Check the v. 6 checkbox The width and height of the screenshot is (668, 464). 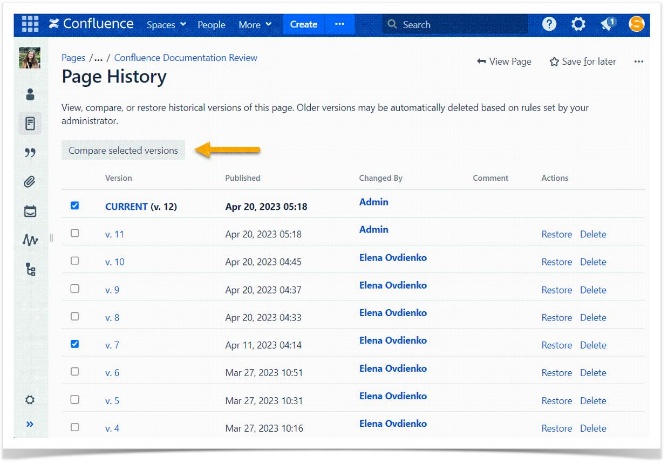[x=75, y=372]
